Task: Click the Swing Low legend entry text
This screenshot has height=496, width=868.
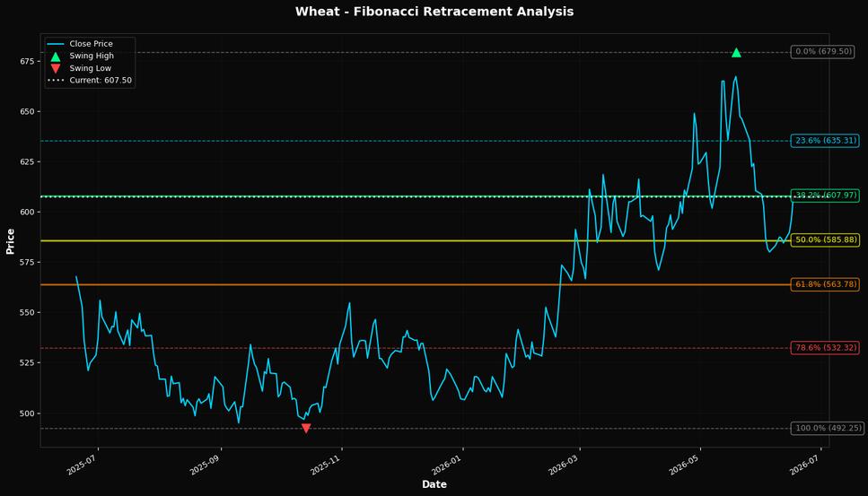Action: pyautogui.click(x=91, y=68)
